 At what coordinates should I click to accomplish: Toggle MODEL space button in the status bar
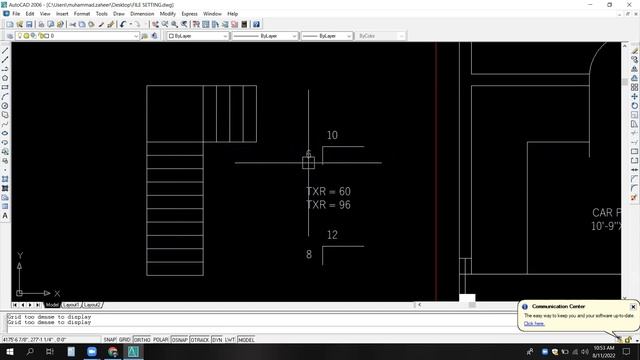(x=246, y=340)
